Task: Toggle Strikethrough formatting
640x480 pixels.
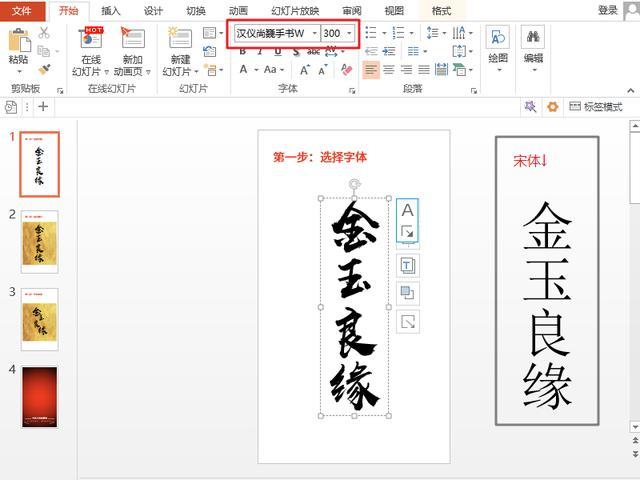Action: click(x=313, y=51)
